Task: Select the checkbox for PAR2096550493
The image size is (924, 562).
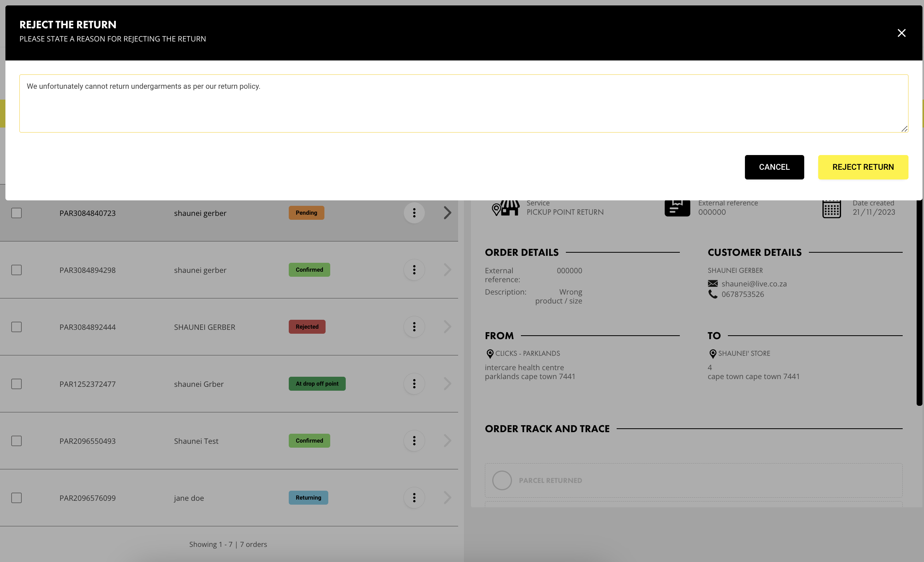Action: pos(16,441)
